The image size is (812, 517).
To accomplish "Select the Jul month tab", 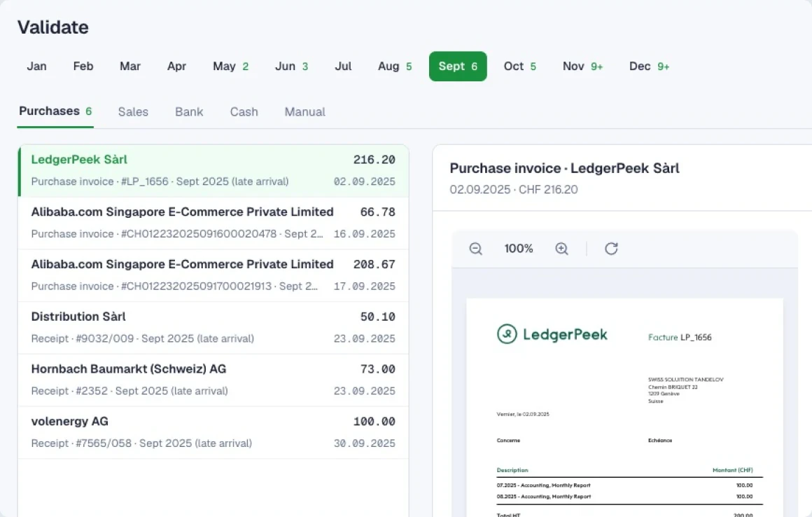I will (x=343, y=67).
